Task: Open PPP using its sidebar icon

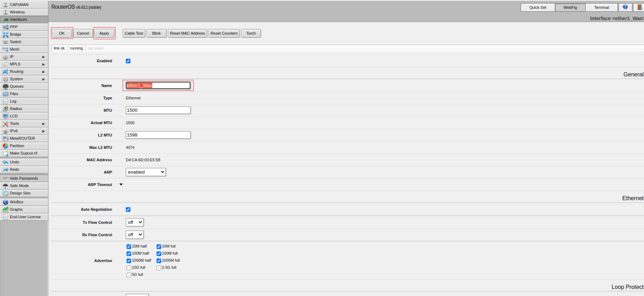Action: pos(6,27)
